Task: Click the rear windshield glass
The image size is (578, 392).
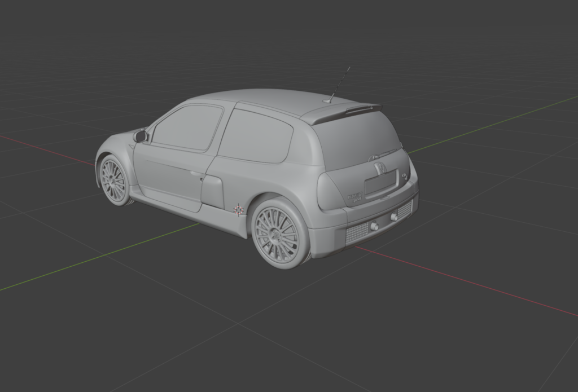Action: (x=358, y=141)
